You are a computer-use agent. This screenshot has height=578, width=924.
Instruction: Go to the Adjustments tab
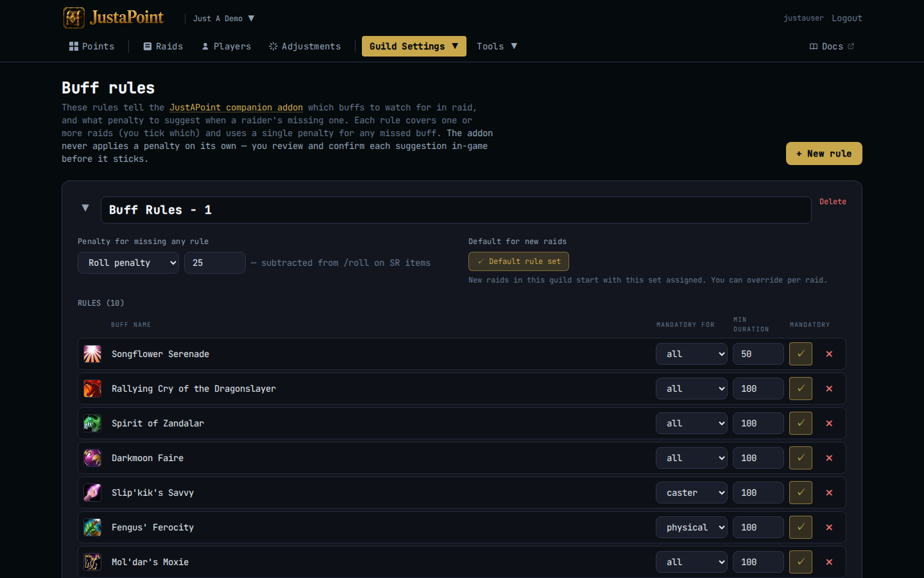(305, 46)
